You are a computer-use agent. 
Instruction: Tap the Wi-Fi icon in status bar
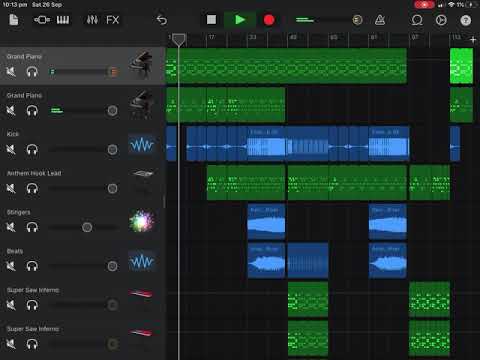point(452,5)
